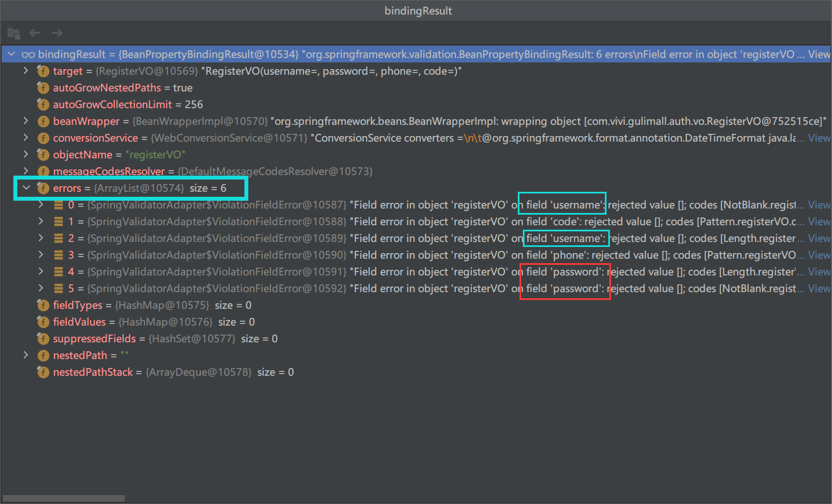Expand the conversionService node

click(x=26, y=138)
